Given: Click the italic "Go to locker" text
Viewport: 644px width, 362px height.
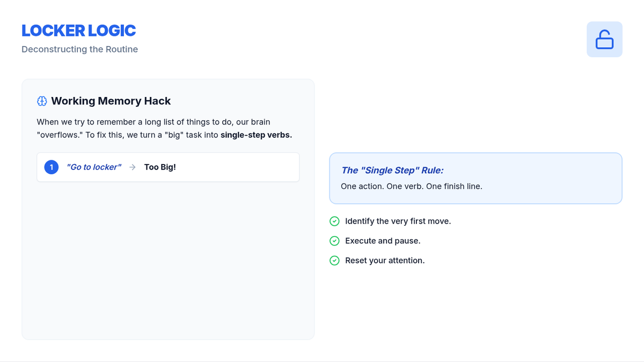Looking at the screenshot, I should click(94, 167).
